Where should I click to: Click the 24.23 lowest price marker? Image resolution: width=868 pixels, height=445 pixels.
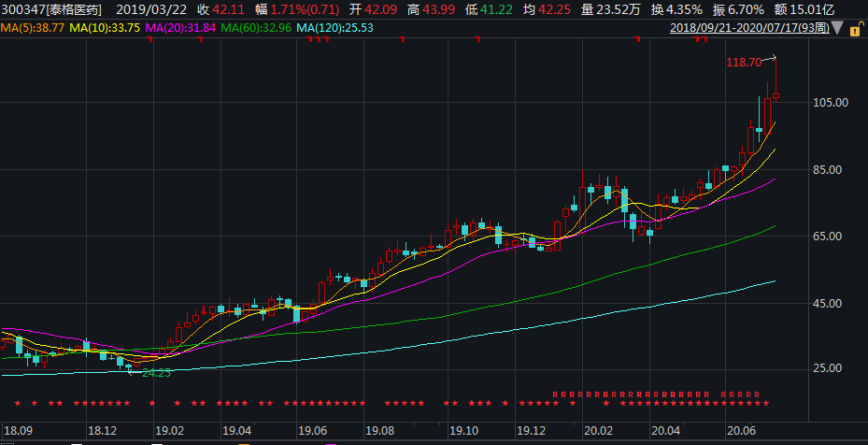(x=156, y=373)
